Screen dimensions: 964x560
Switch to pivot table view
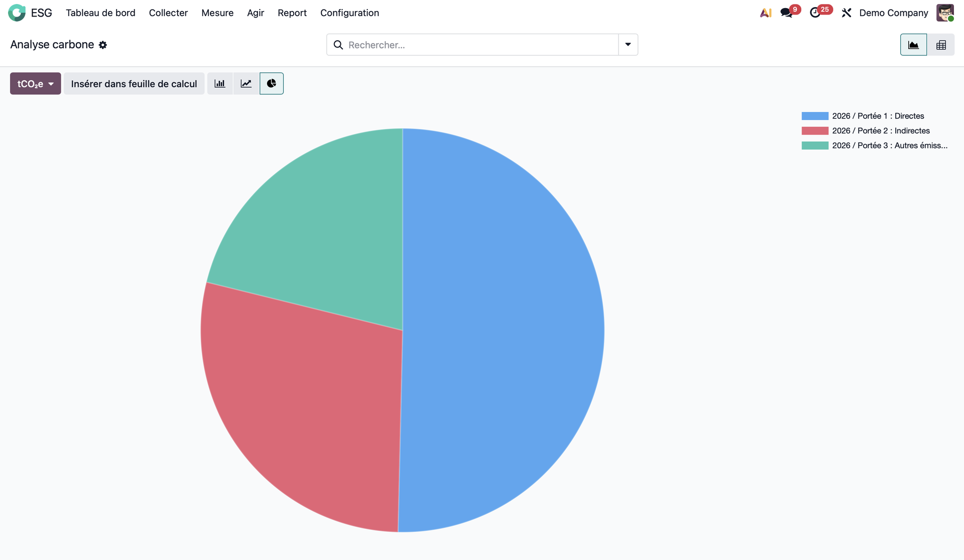pos(941,45)
